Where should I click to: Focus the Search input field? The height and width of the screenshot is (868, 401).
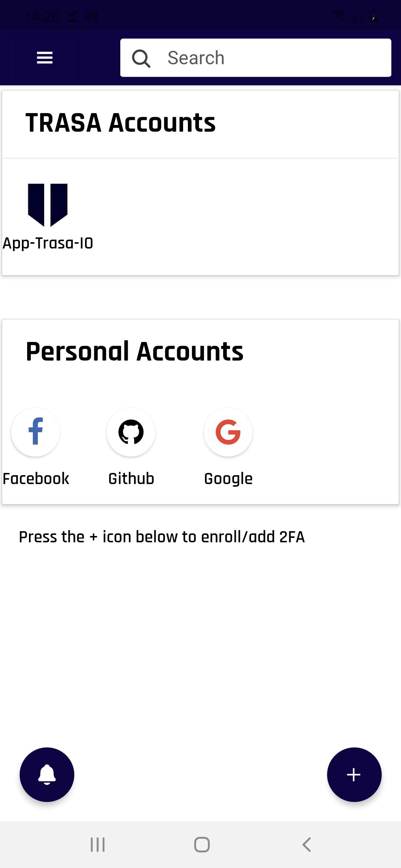[x=256, y=58]
